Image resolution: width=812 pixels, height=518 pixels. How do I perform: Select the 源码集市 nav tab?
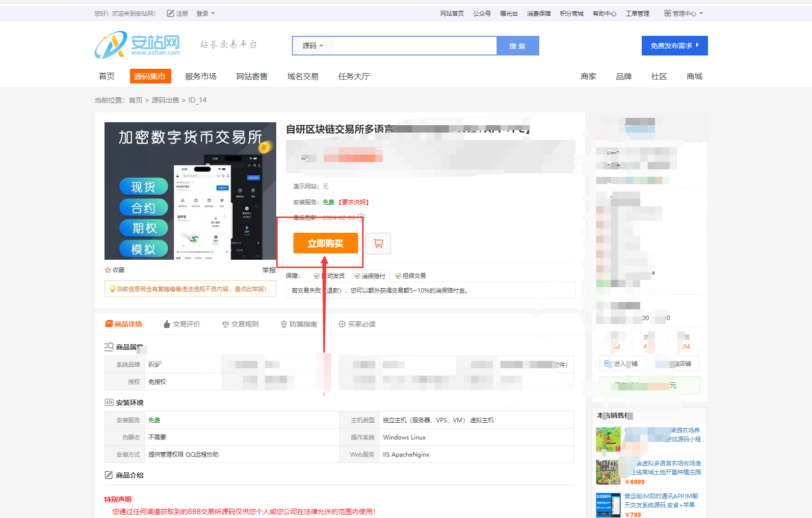[x=150, y=76]
